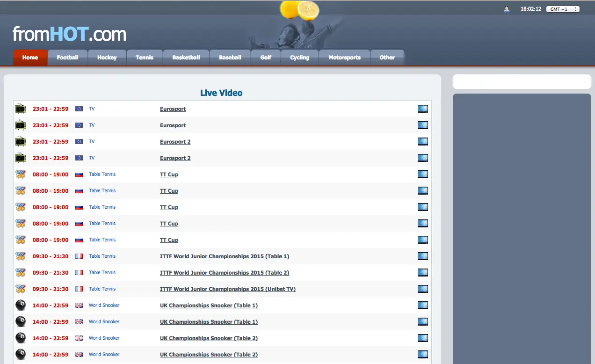Open the Baseball tab
The width and height of the screenshot is (595, 364).
[x=230, y=58]
